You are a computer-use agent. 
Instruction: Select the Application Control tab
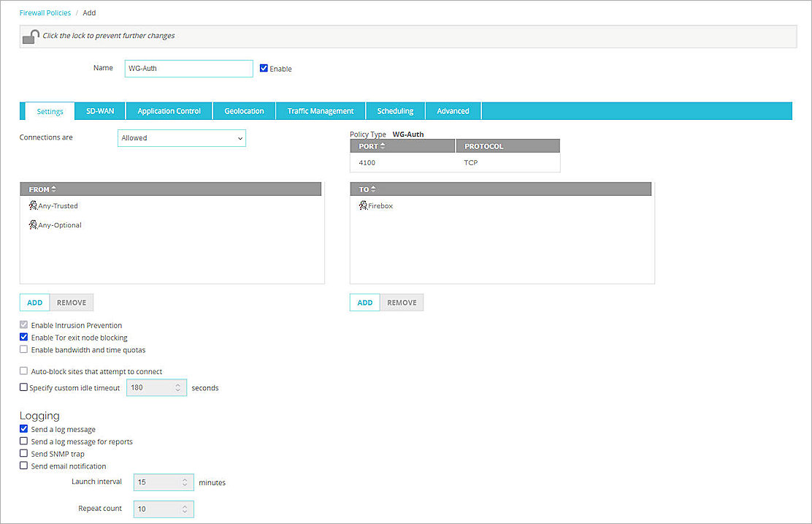tap(169, 110)
